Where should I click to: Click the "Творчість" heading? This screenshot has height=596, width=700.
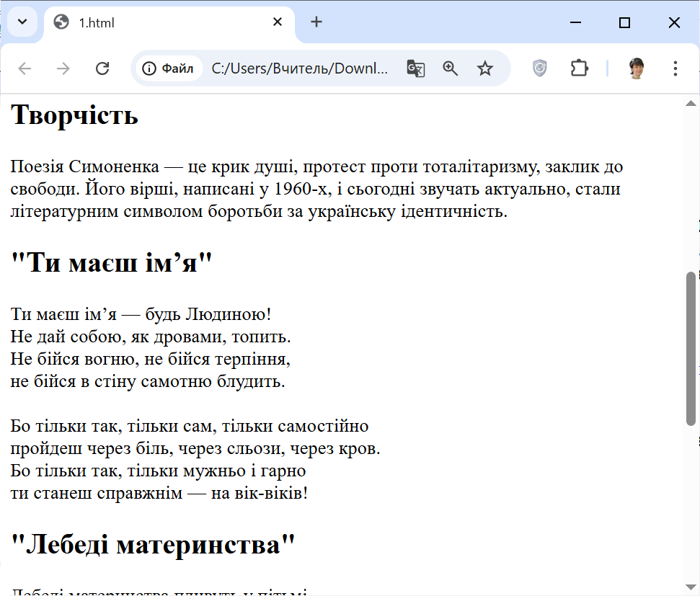[x=75, y=115]
